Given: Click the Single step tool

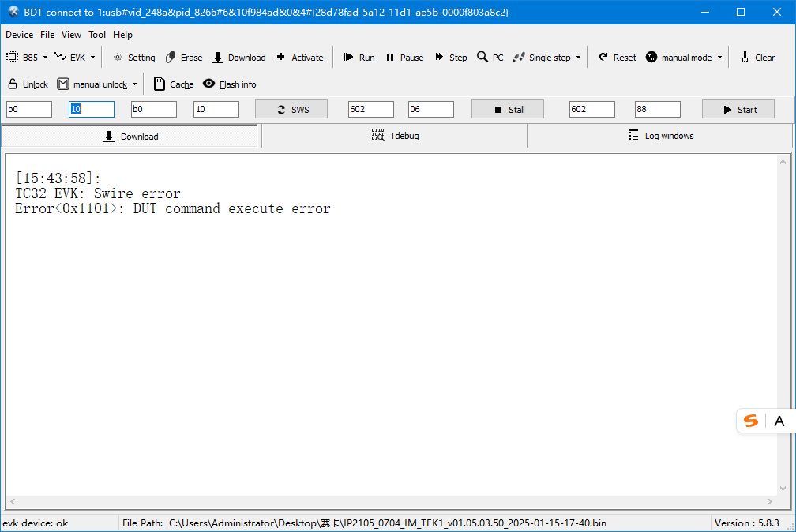Looking at the screenshot, I should tap(542, 58).
